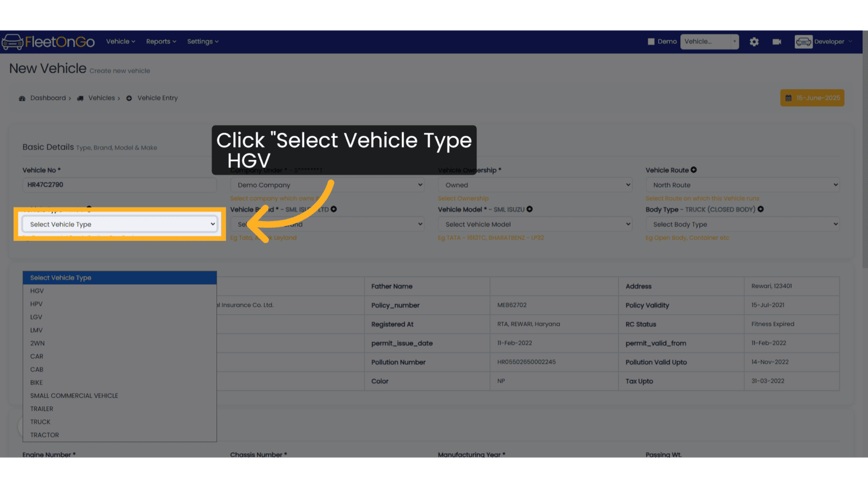The height and width of the screenshot is (488, 868).
Task: Open the Owned ownership dropdown
Action: [535, 185]
